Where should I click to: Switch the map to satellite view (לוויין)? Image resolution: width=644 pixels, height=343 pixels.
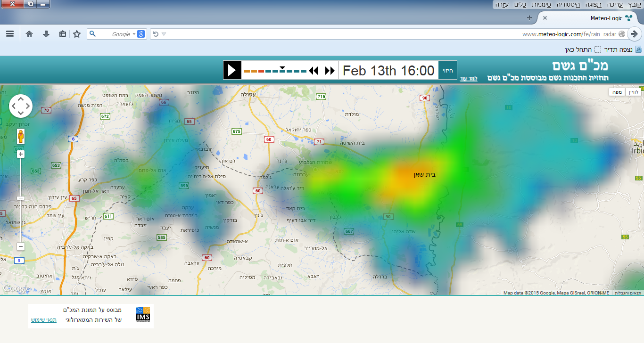pos(634,92)
